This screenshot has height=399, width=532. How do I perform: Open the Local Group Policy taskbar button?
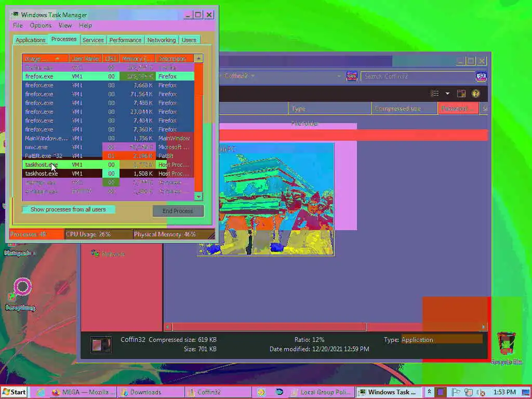(x=321, y=392)
